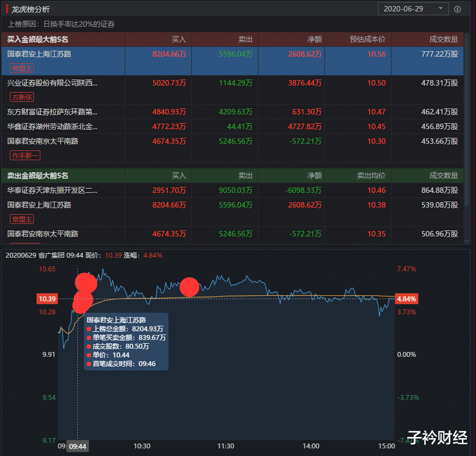Click the 卖出金额最大前5名 section header
476x456 pixels.
pyautogui.click(x=38, y=175)
